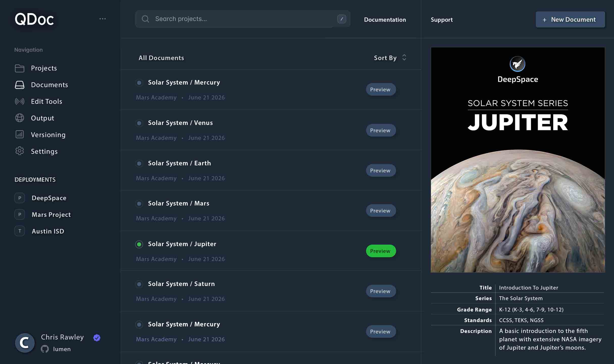614x364 pixels.
Task: Open Versioning in the navigation
Action: [x=48, y=135]
